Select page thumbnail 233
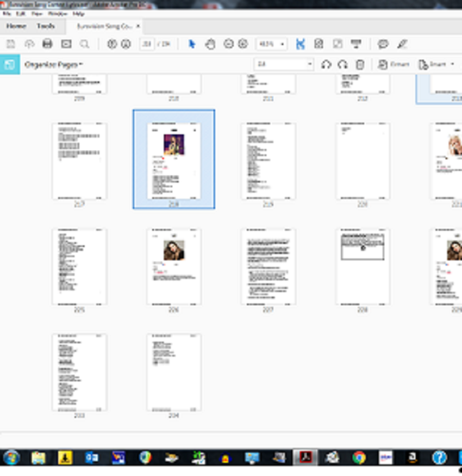This screenshot has height=476, width=462. coord(79,373)
